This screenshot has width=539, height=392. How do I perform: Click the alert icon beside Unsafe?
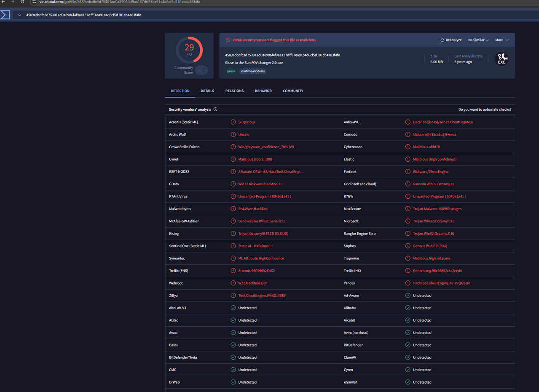[x=233, y=134]
